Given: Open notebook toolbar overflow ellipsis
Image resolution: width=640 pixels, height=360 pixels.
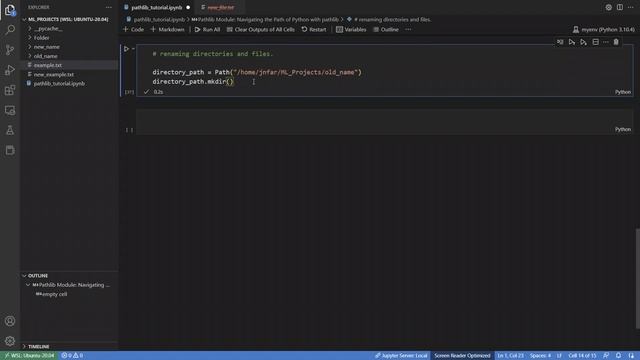Looking at the screenshot, I should (x=408, y=29).
